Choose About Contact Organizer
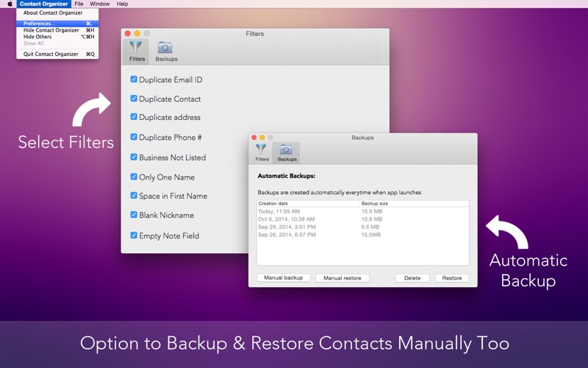 (57, 13)
